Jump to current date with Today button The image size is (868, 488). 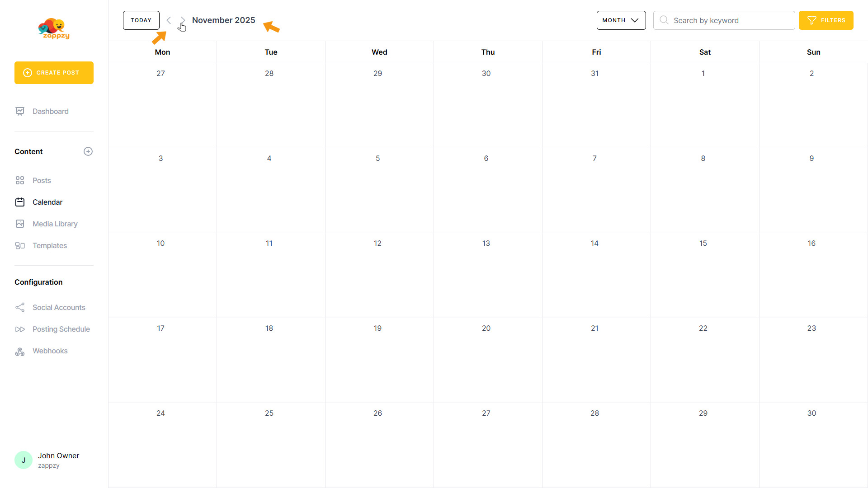pos(141,20)
